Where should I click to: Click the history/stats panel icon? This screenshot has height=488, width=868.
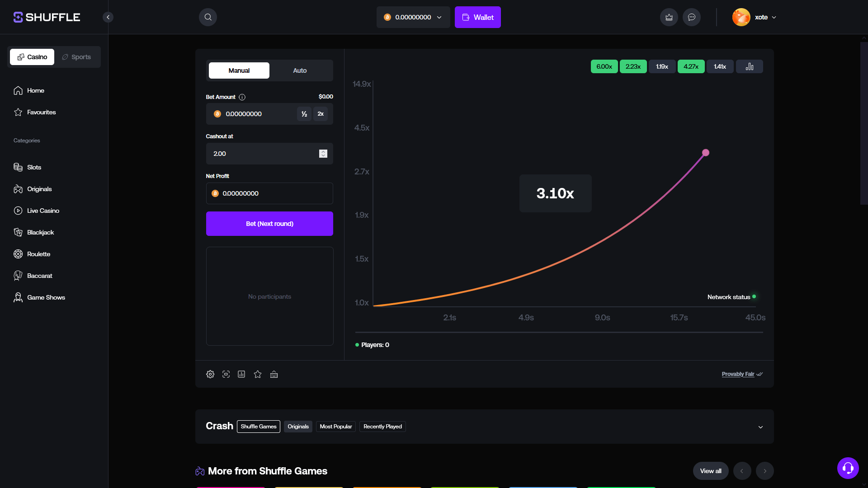[750, 66]
